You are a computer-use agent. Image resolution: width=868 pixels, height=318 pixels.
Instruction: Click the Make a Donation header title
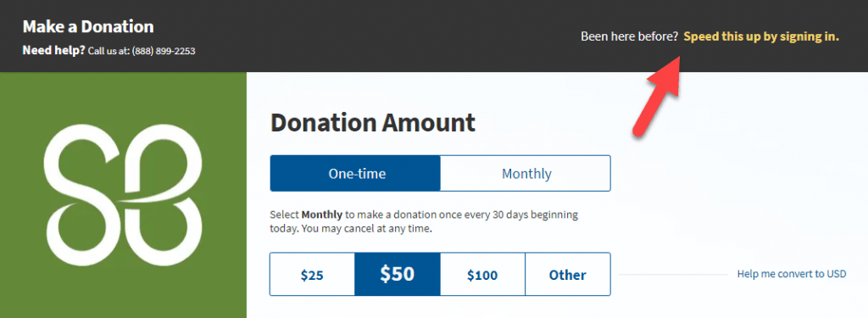point(88,26)
